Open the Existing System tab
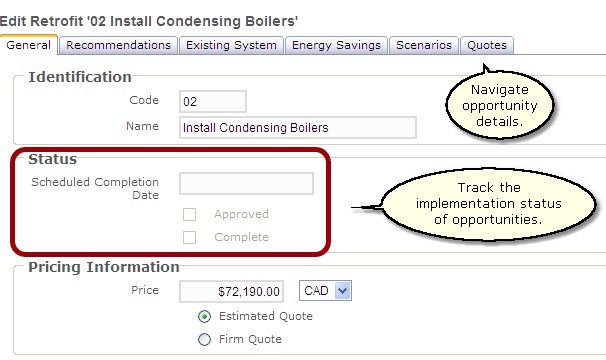Screen dimensions: 606x360 click(x=231, y=45)
